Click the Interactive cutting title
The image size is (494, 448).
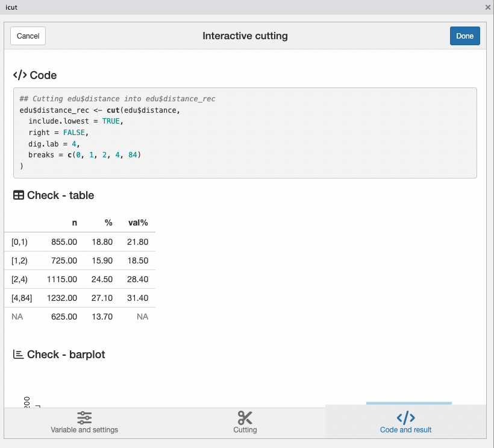[245, 36]
